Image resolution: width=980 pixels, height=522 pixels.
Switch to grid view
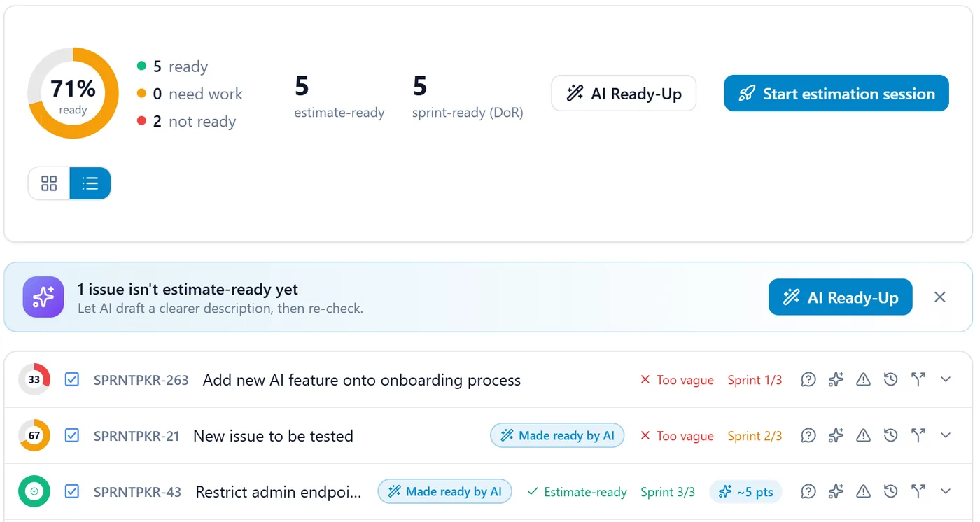click(49, 183)
